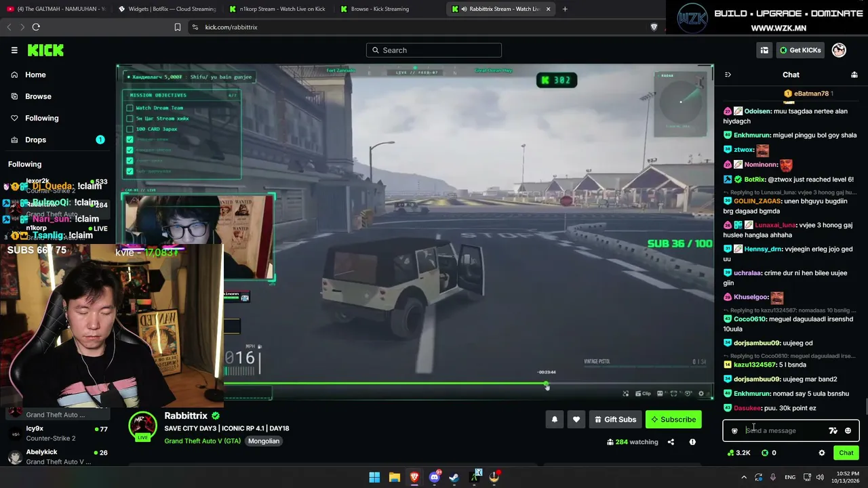
Task: Send message with the Chat button
Action: (x=846, y=453)
